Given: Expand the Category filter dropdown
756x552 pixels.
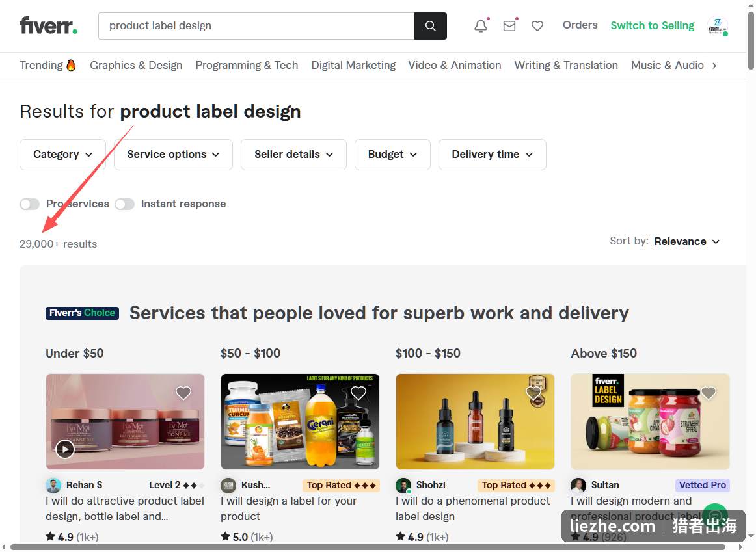Looking at the screenshot, I should click(x=62, y=155).
